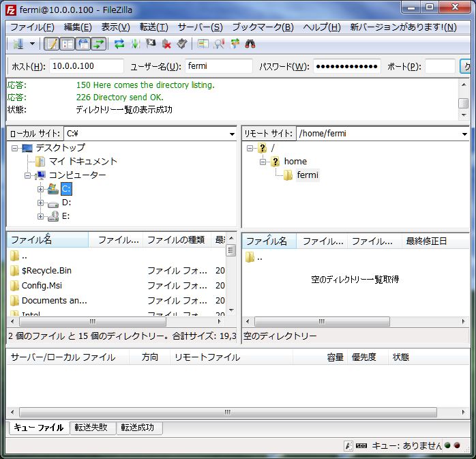Open the Site Manager icon
Image resolution: width=476 pixels, height=459 pixels.
18,44
